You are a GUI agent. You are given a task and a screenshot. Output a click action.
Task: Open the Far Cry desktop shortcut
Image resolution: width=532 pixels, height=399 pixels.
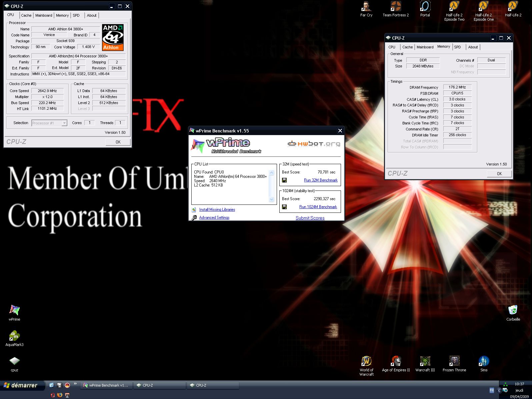coord(366,9)
